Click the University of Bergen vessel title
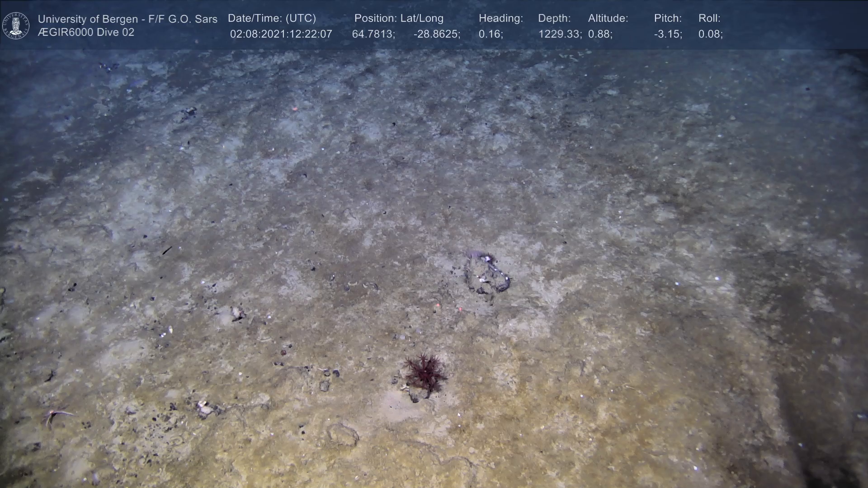The height and width of the screenshot is (488, 868). (x=127, y=19)
